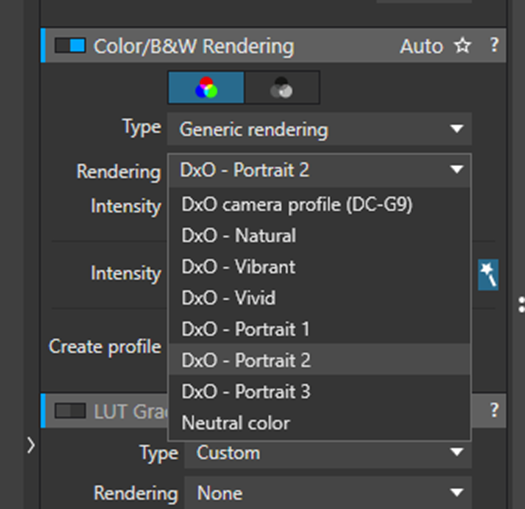Select the color rendering mode icon

(206, 87)
